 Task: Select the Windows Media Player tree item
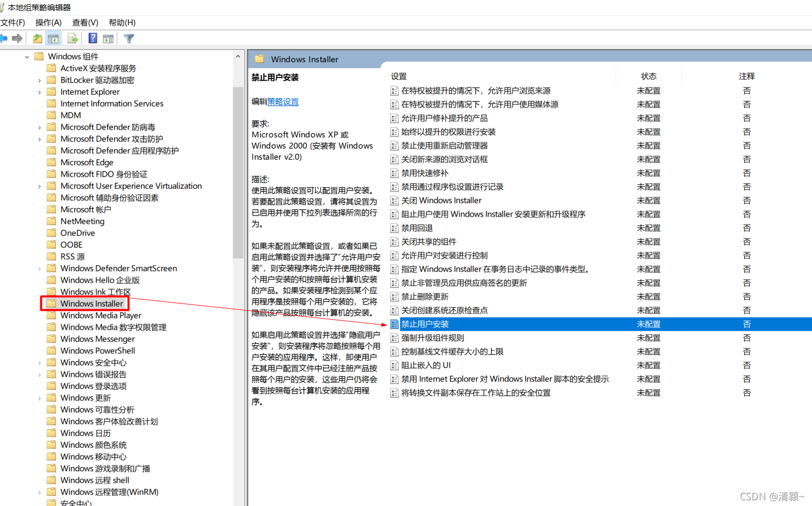(101, 316)
